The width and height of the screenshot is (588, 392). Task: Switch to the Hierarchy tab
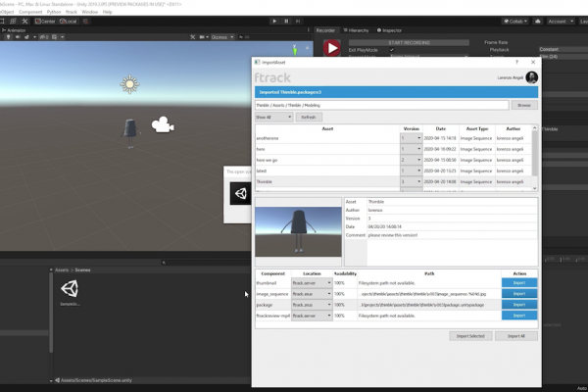357,30
